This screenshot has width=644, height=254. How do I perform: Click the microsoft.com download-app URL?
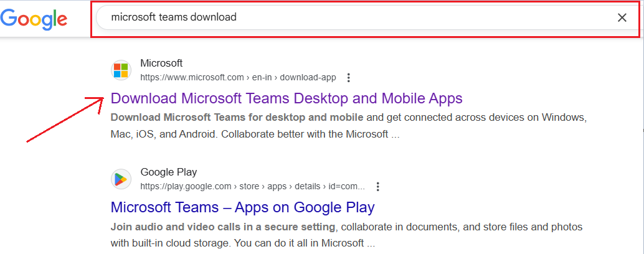coord(238,78)
